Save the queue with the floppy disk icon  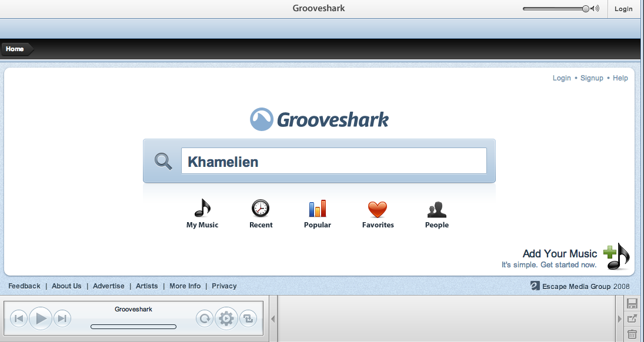coord(632,303)
